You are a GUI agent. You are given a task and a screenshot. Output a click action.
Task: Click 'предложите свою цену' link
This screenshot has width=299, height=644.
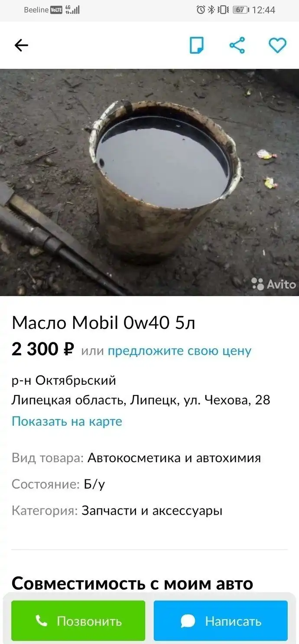[x=179, y=351]
